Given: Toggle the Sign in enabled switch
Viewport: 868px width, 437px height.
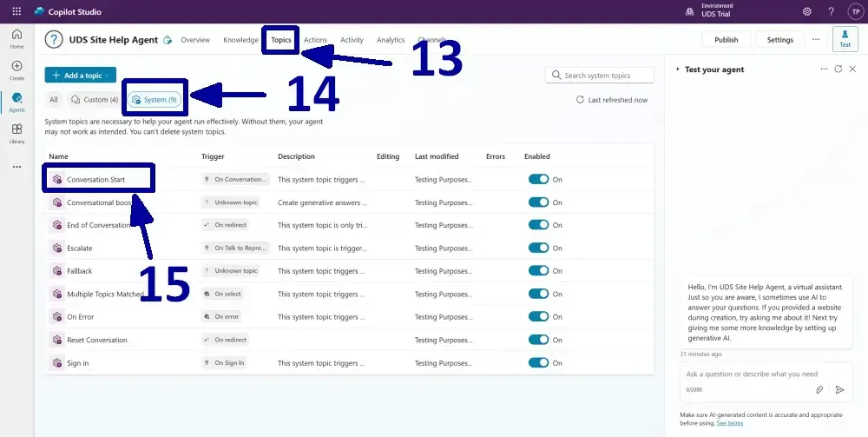Looking at the screenshot, I should click(x=538, y=363).
